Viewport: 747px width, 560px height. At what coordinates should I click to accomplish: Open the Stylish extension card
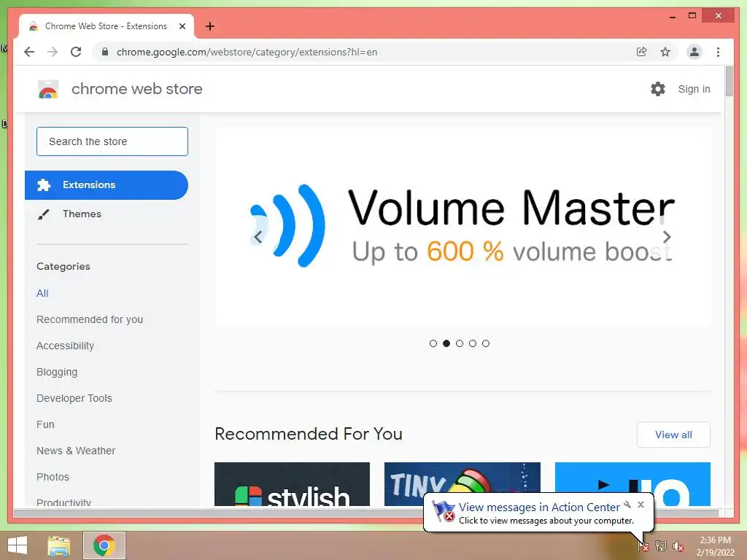point(292,484)
